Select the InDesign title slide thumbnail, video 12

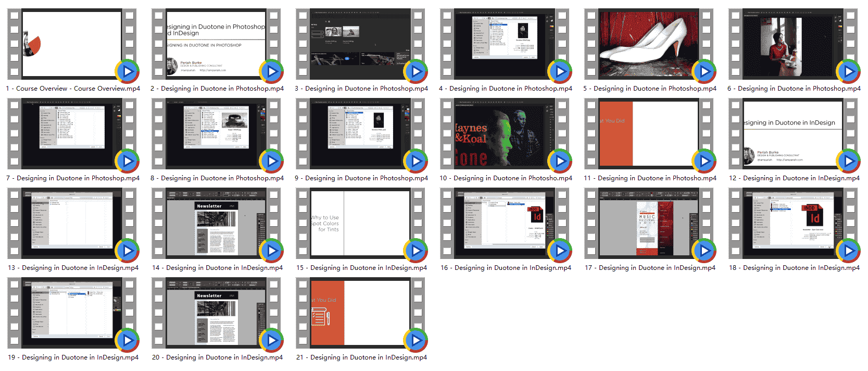point(793,133)
